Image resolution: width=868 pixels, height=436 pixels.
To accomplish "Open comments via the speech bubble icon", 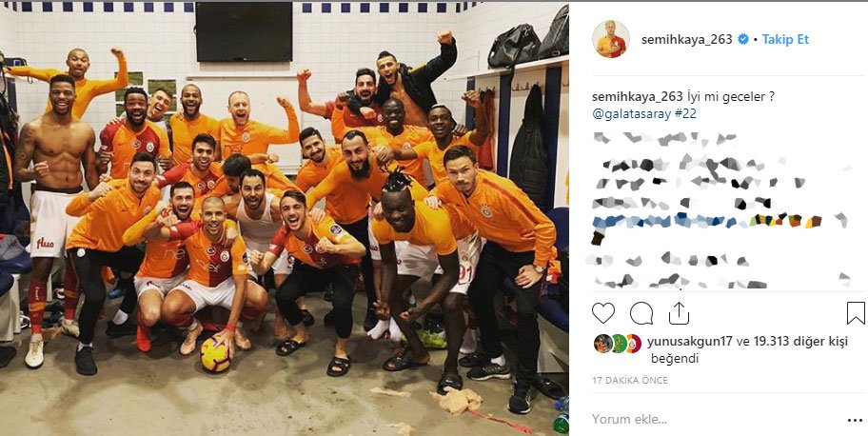I will coord(641,313).
